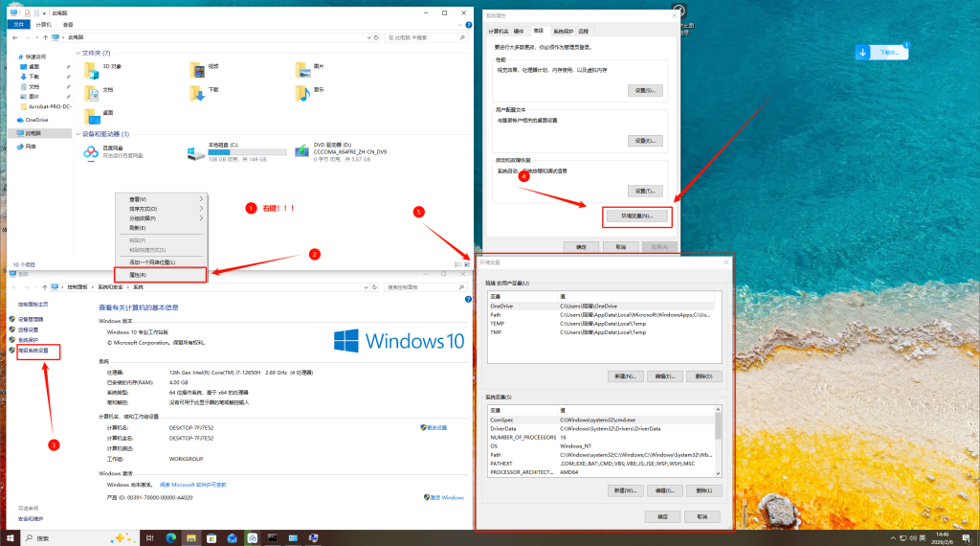
Task: Refresh the This PC address bar
Action: [x=376, y=37]
